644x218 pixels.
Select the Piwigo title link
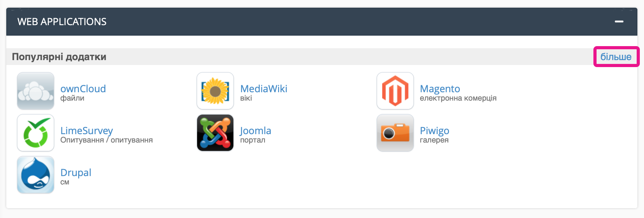pos(434,131)
